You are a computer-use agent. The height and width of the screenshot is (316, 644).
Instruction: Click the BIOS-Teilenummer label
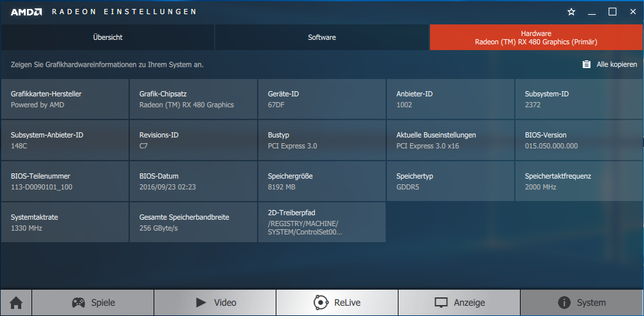40,176
